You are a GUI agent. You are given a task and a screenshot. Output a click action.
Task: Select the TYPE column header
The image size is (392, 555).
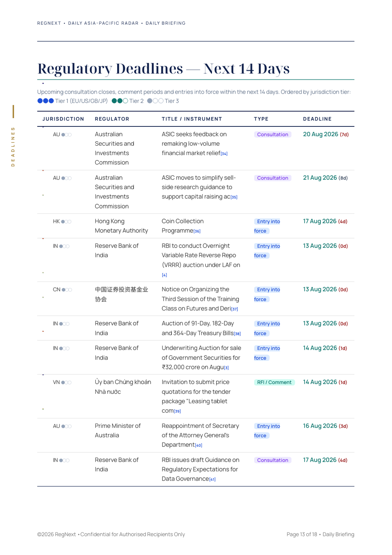[x=261, y=119]
